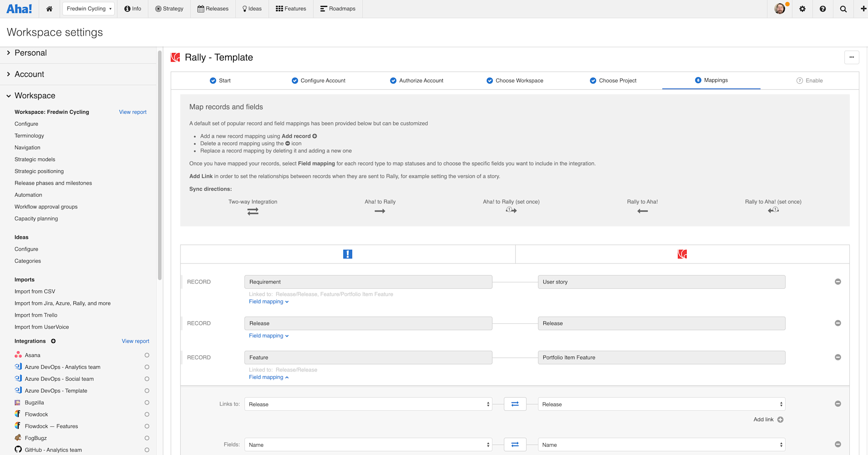The height and width of the screenshot is (455, 868).
Task: Click the Release links-to field mapping selector
Action: (x=368, y=404)
